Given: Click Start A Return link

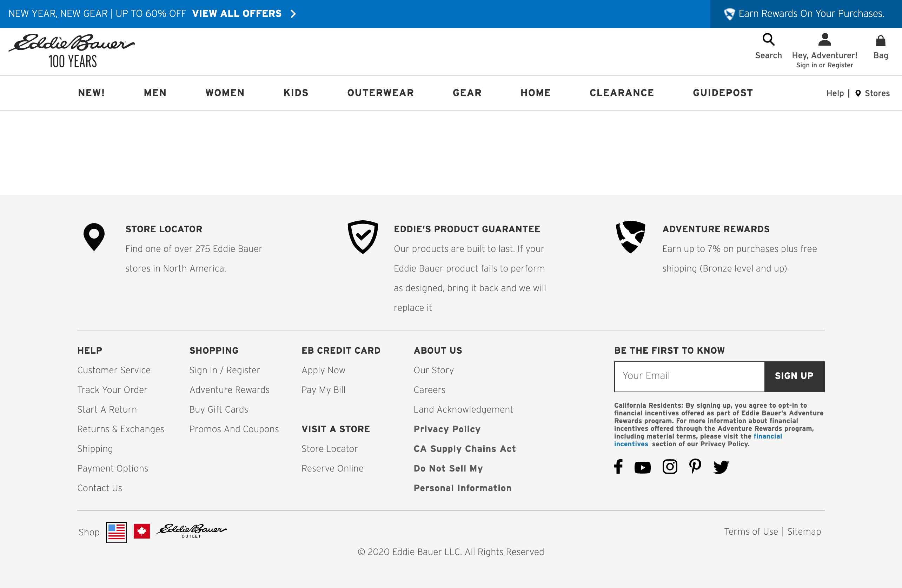Looking at the screenshot, I should (107, 409).
